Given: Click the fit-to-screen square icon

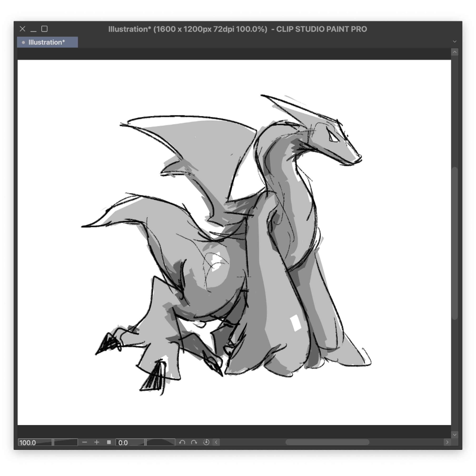Looking at the screenshot, I should [109, 442].
